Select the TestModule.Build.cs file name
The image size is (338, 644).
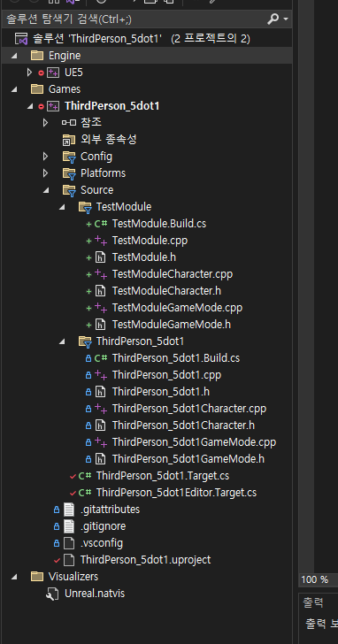(159, 224)
